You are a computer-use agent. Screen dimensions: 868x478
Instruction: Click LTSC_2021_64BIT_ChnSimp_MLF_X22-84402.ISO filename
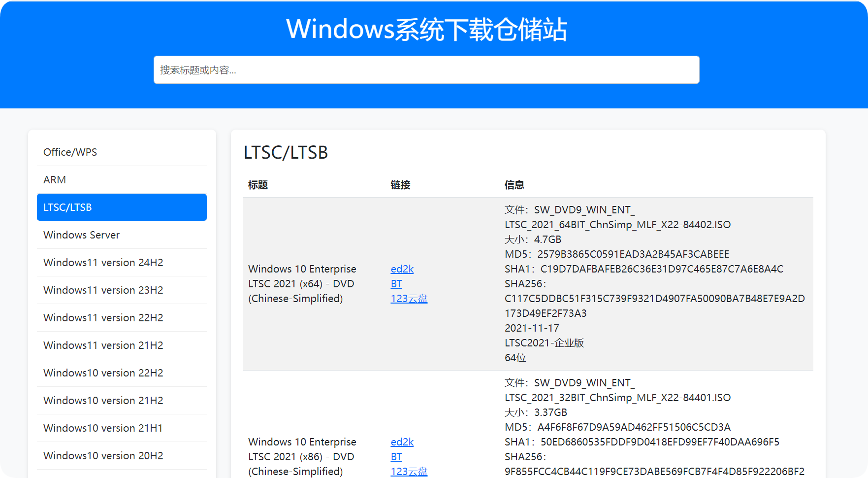(x=618, y=225)
